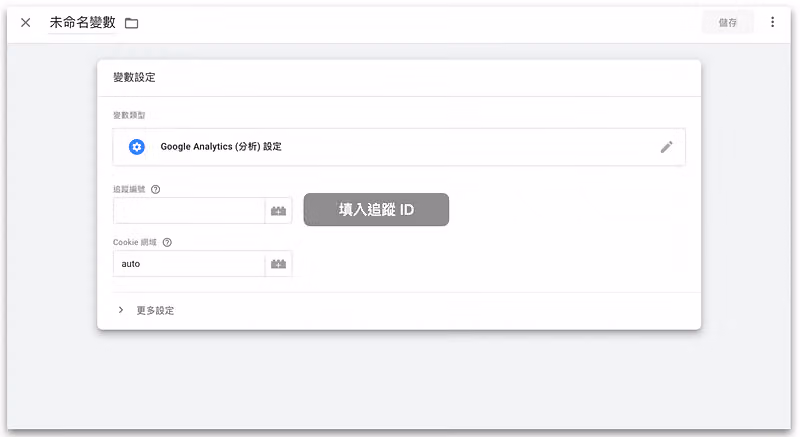This screenshot has width=800, height=437.
Task: Click the 更多設定 label text
Action: (x=155, y=311)
